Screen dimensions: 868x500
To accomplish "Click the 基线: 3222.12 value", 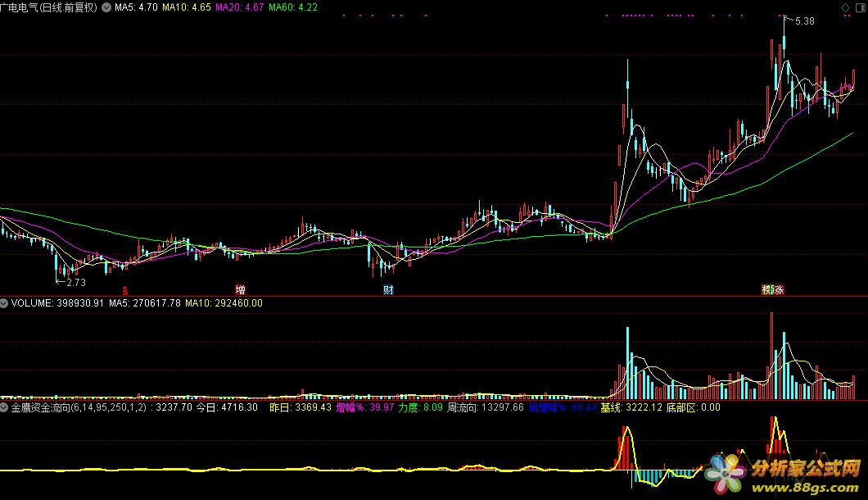I will click(x=631, y=407).
